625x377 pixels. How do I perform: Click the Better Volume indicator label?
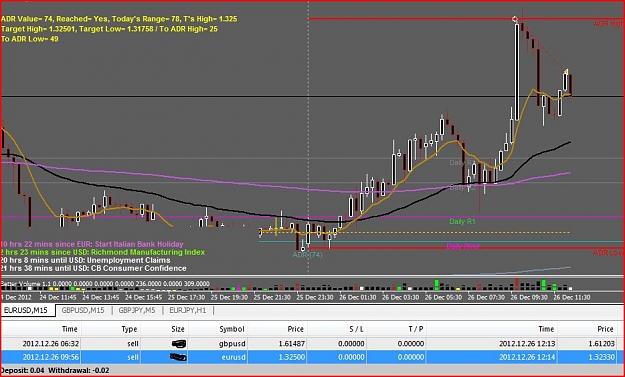click(105, 284)
